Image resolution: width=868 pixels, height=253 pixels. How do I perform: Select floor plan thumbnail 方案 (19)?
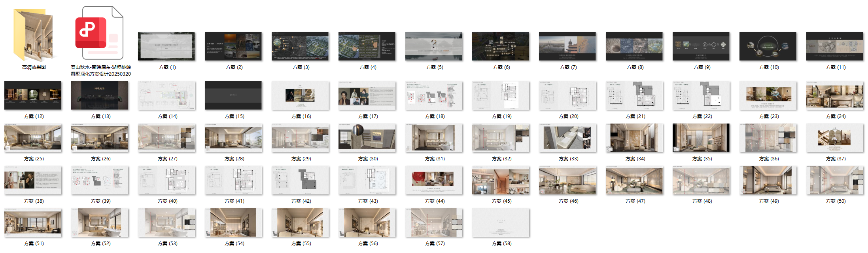pyautogui.click(x=501, y=95)
